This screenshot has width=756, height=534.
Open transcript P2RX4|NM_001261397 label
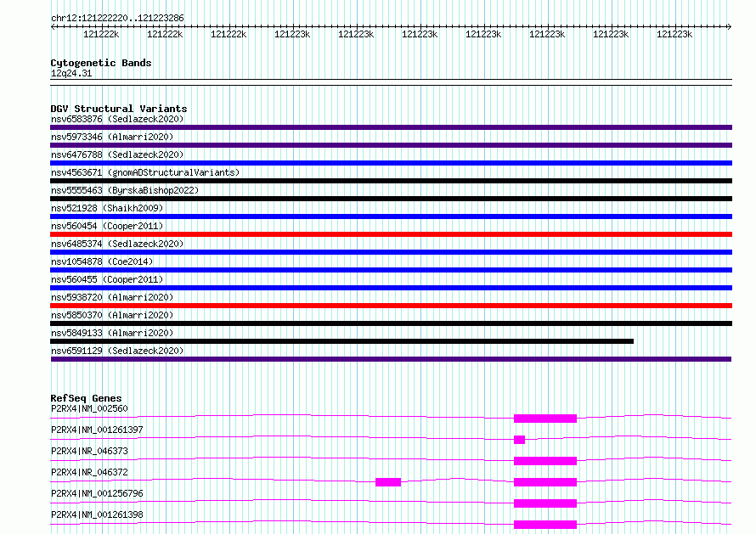click(x=97, y=430)
